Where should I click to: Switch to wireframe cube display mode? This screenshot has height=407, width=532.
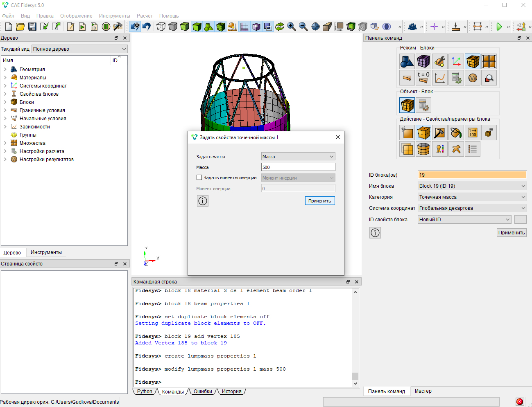[161, 27]
